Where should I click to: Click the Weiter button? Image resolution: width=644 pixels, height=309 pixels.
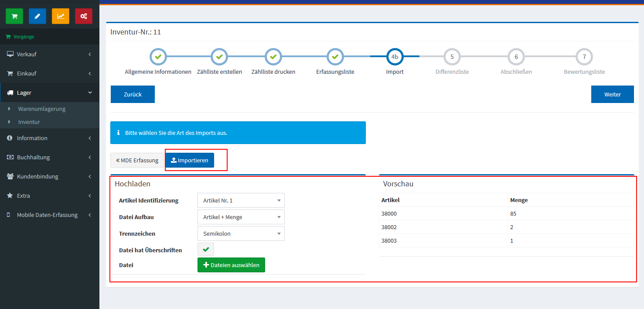pos(612,94)
